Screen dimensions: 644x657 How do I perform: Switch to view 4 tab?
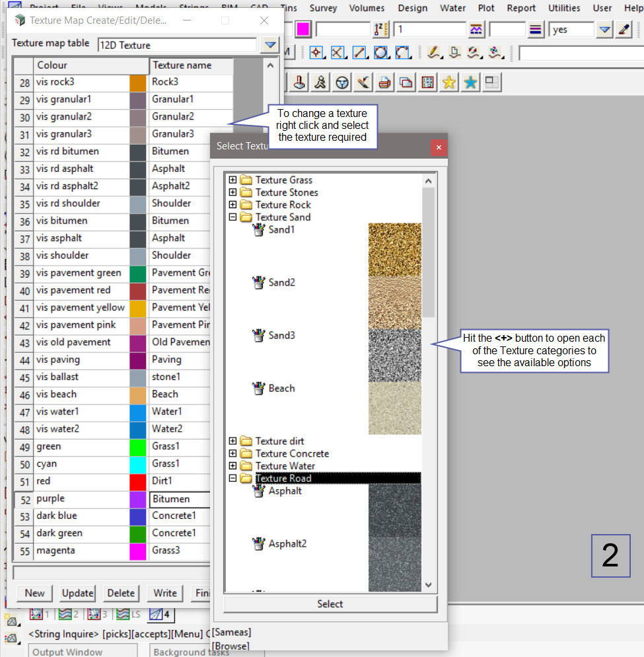click(159, 614)
